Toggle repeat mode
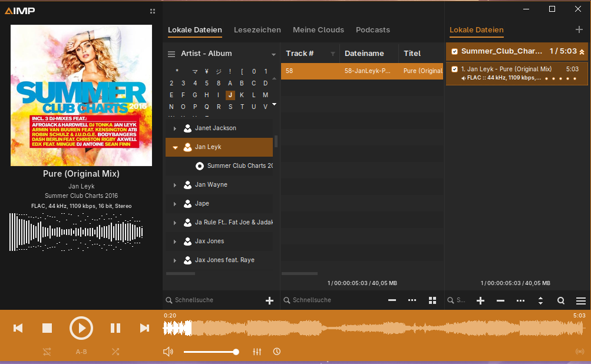The height and width of the screenshot is (364, 591). [47, 352]
